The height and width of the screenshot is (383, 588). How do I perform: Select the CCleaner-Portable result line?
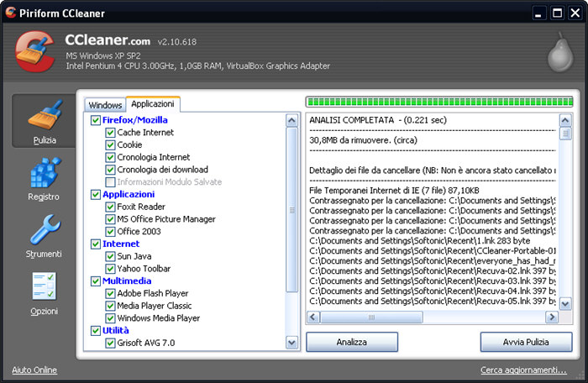433,250
